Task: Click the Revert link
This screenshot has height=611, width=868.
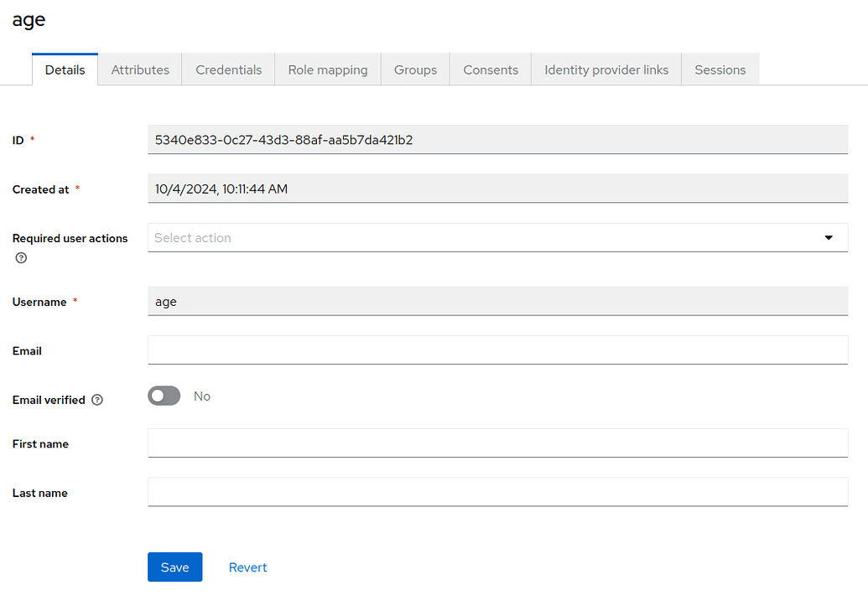Action: pos(247,567)
